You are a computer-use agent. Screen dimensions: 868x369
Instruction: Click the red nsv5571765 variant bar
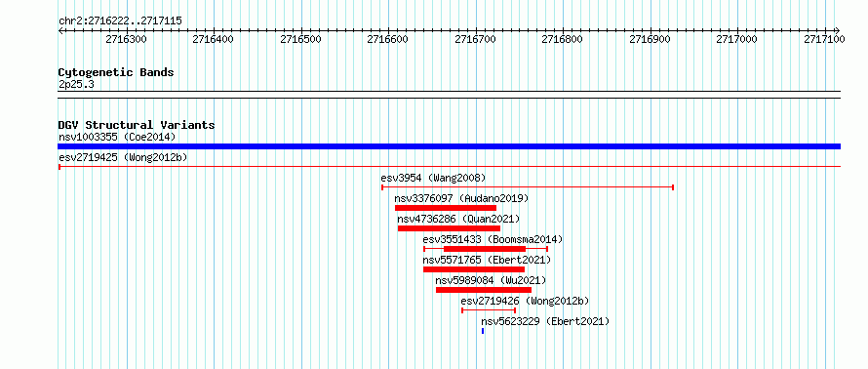tap(474, 269)
